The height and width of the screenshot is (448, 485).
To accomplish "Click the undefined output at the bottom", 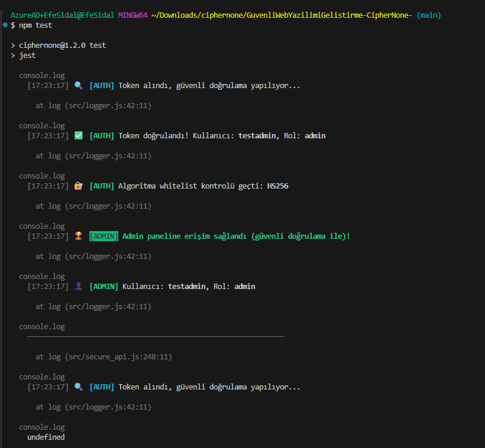I will (46, 437).
